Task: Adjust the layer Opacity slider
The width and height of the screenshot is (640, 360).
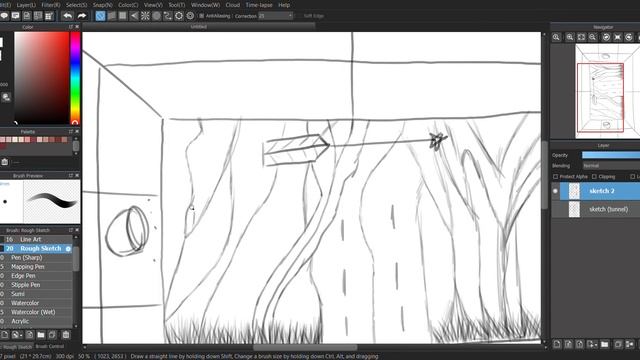Action: (x=611, y=155)
